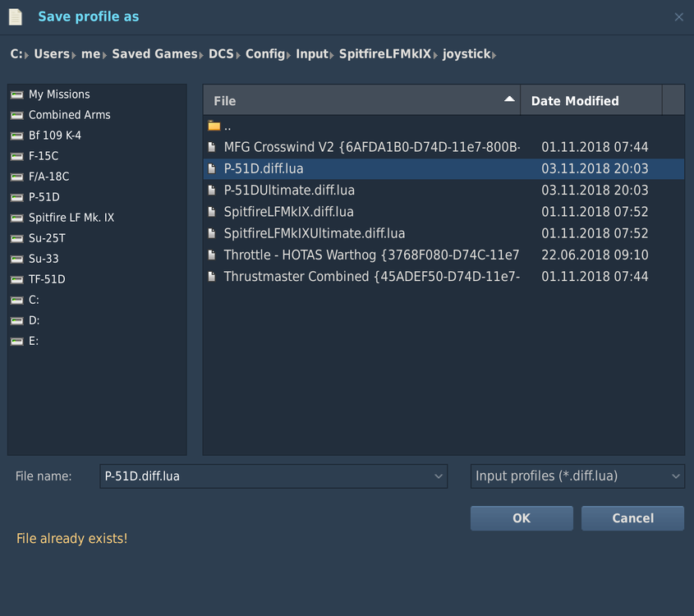Click the file icon beside Throttle - HOTAS Warthog
The height and width of the screenshot is (616, 694).
click(212, 255)
